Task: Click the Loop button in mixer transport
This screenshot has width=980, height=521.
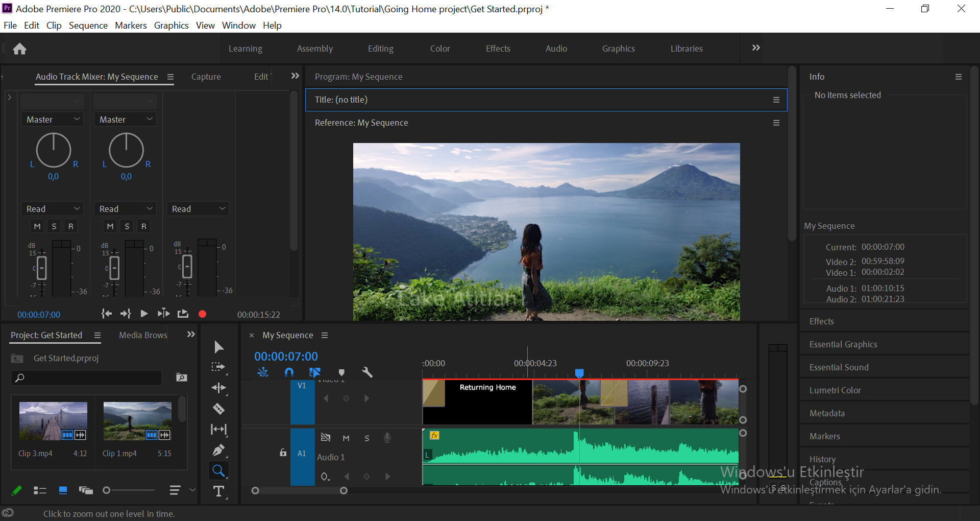Action: tap(183, 314)
